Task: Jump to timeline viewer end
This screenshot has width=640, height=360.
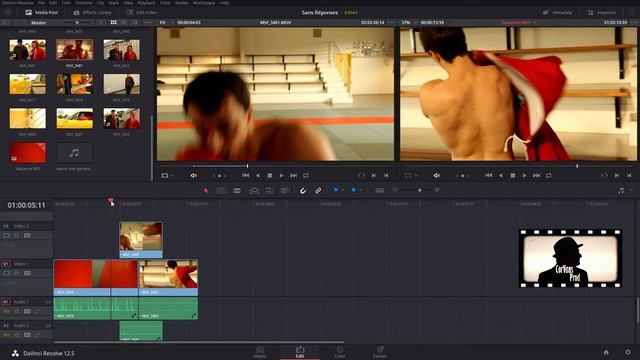Action: click(x=537, y=176)
